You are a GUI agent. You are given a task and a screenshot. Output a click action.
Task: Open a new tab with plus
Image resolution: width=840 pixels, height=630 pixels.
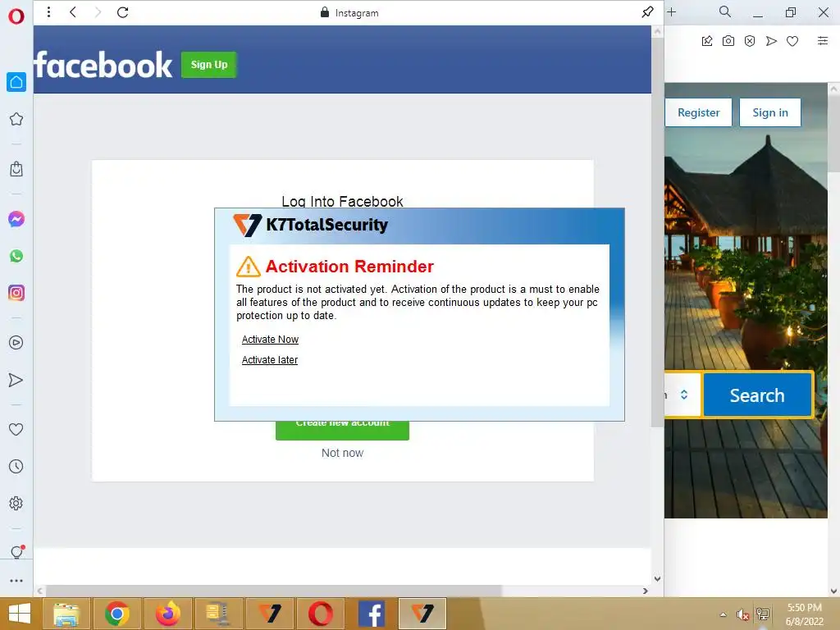point(672,11)
